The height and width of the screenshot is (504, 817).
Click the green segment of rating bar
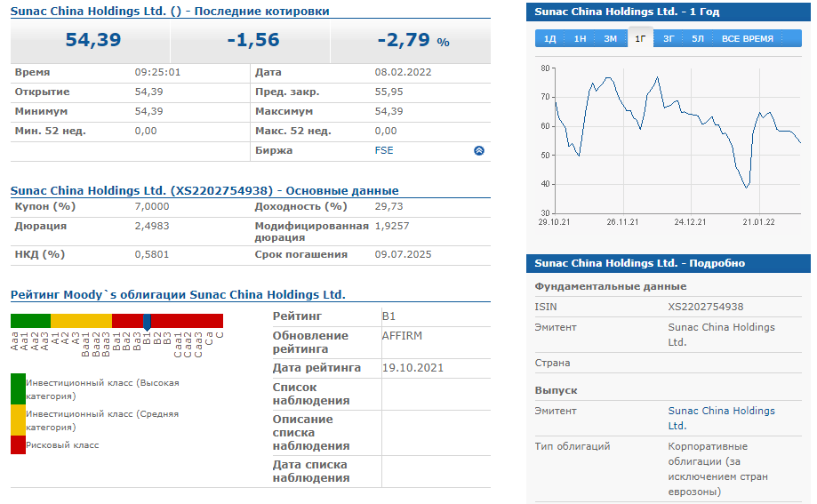[x=30, y=321]
